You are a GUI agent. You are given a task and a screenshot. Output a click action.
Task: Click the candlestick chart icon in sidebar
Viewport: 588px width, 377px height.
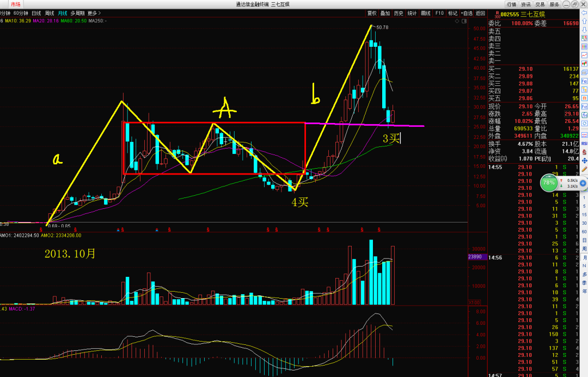pos(584,63)
